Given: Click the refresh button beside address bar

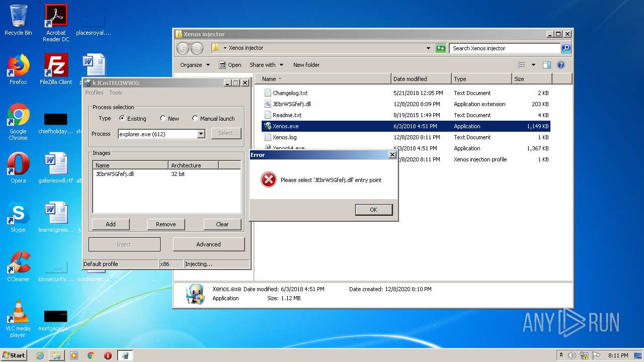Looking at the screenshot, I should pyautogui.click(x=441, y=48).
